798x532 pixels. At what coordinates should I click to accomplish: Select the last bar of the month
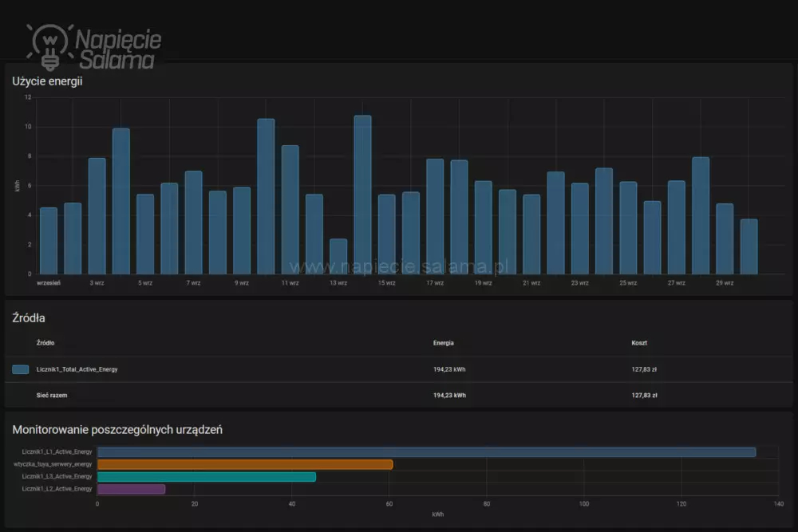click(x=749, y=246)
